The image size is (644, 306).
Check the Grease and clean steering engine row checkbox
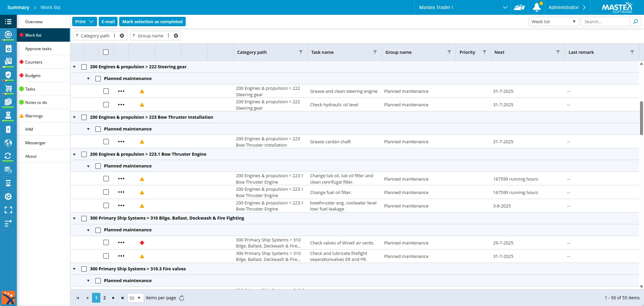pyautogui.click(x=106, y=91)
